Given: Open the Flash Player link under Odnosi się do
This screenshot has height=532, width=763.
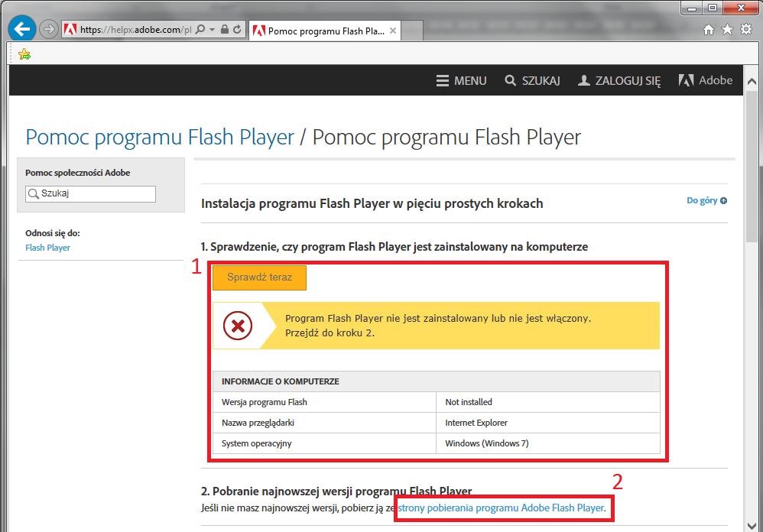Looking at the screenshot, I should [47, 248].
